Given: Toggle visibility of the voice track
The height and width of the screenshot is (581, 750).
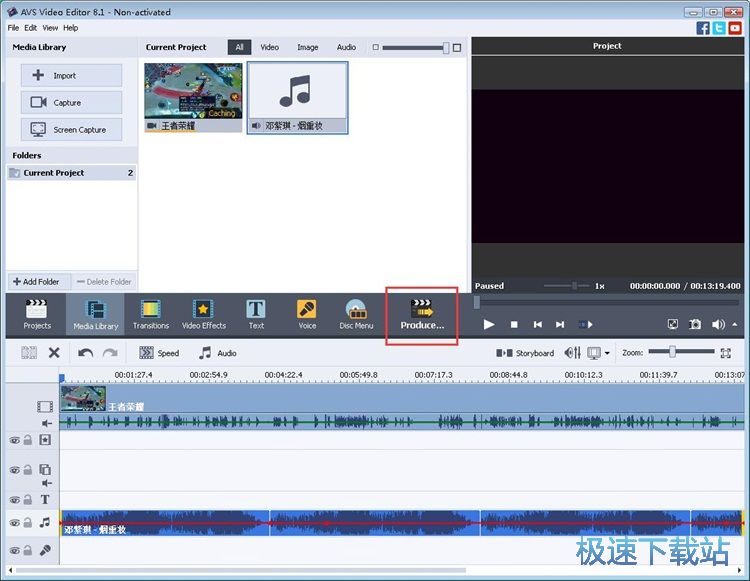Looking at the screenshot, I should [15, 550].
